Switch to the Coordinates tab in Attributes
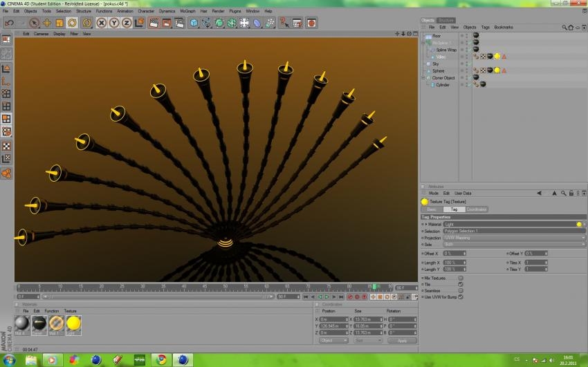Image resolution: width=588 pixels, height=367 pixels. click(x=477, y=209)
